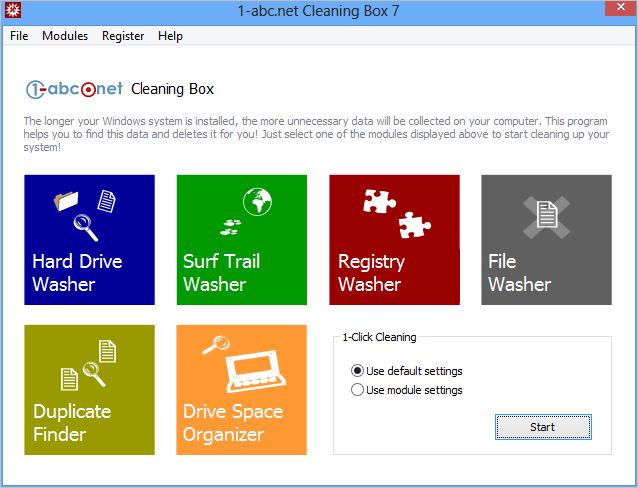Click the 1-Click Cleaning group label
Image resolution: width=638 pixels, height=488 pixels.
pyautogui.click(x=379, y=337)
